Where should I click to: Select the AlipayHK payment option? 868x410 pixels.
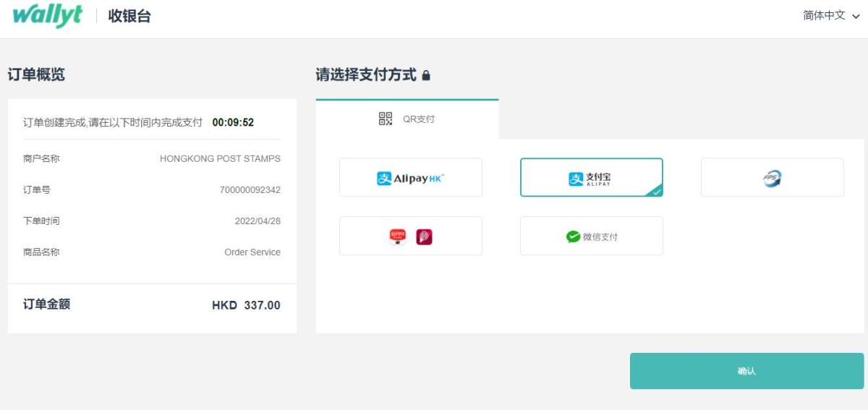click(410, 178)
